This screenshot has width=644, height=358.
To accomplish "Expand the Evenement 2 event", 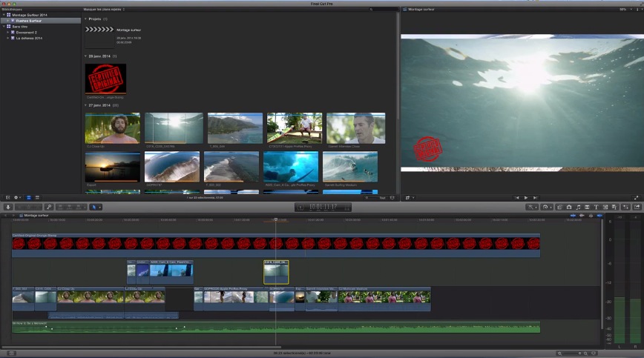I will click(x=7, y=32).
